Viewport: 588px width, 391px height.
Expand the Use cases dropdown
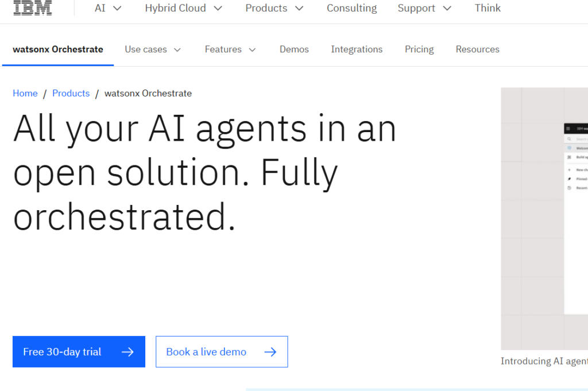click(153, 49)
